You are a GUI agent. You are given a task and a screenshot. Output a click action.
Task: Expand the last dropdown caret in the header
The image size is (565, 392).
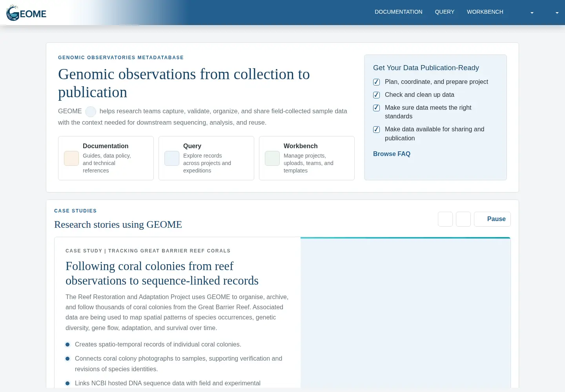[x=557, y=13]
